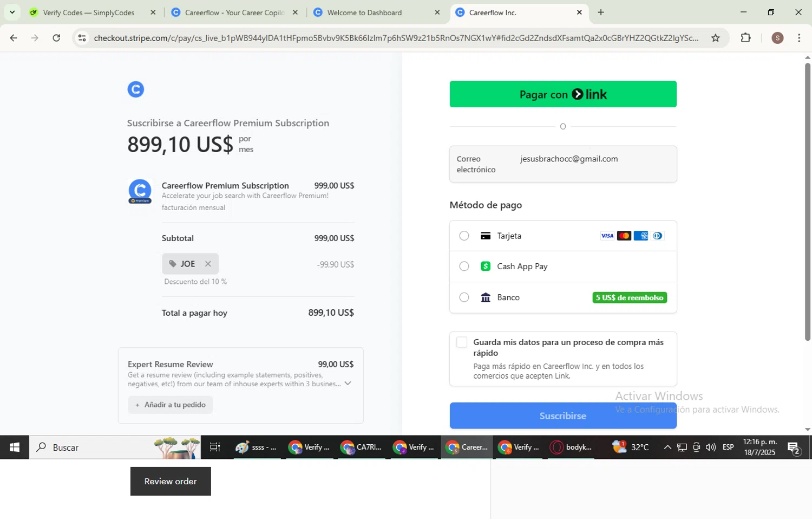The image size is (812, 519).
Task: Click the email address field
Action: tap(563, 164)
